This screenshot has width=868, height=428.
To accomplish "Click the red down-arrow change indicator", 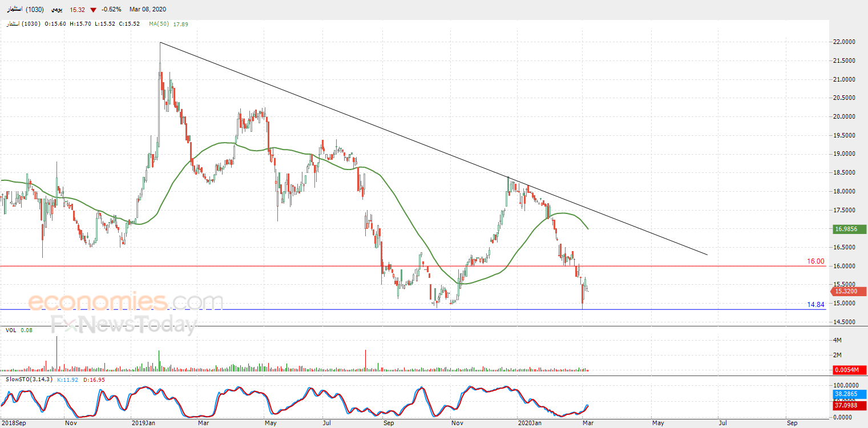I will pyautogui.click(x=93, y=10).
